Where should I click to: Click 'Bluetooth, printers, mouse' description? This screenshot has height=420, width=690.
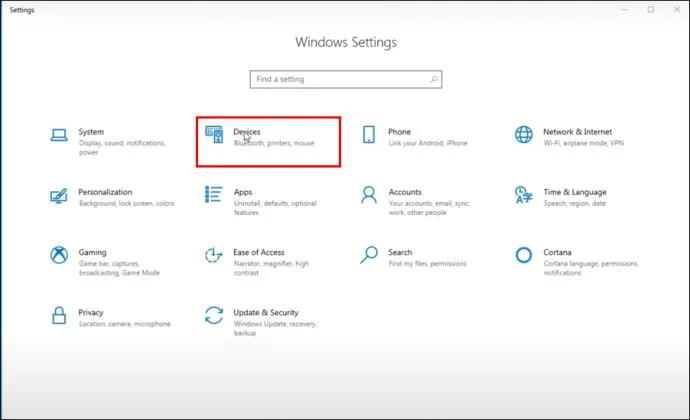pos(274,143)
